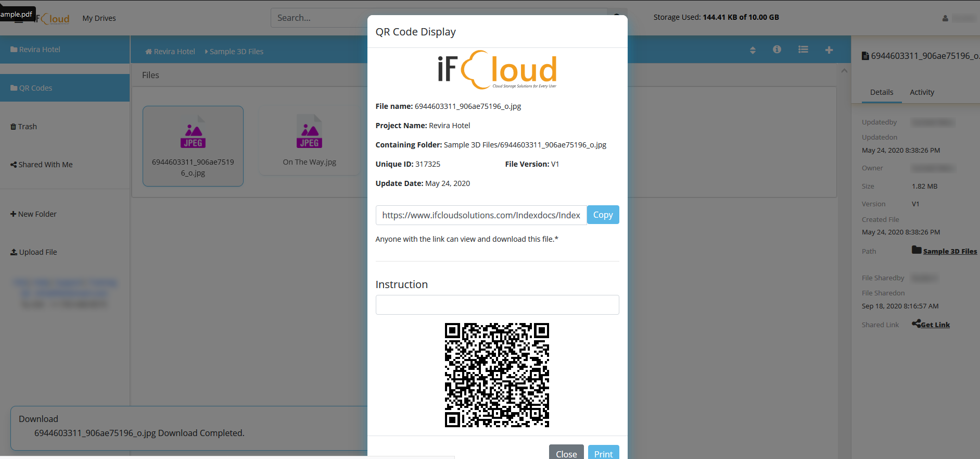
Task: Collapse the file list with the up chevron
Action: pyautogui.click(x=844, y=71)
